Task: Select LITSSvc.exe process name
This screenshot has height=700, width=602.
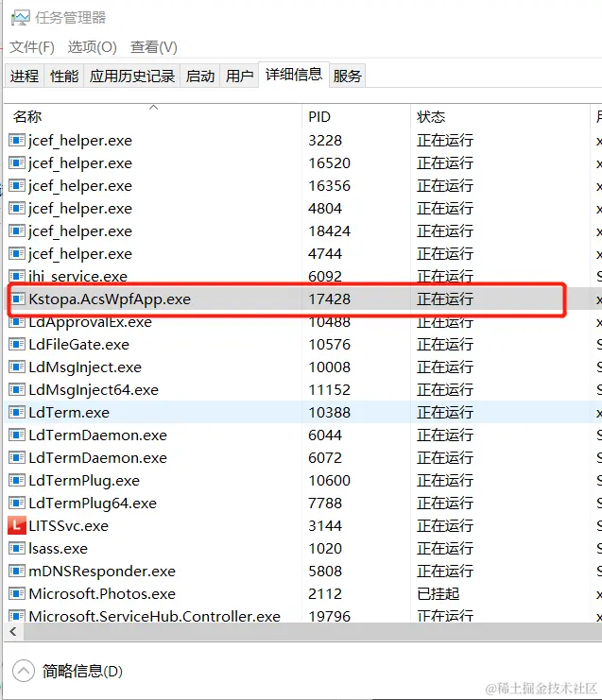Action: click(68, 525)
